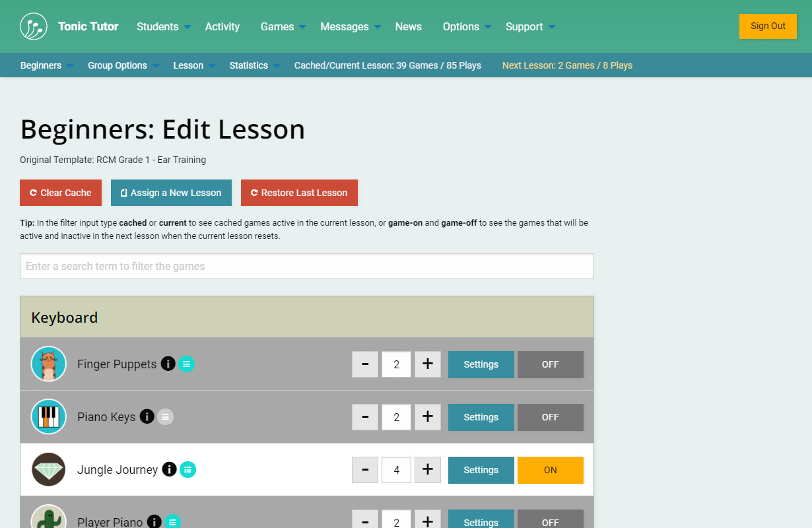Viewport: 812px width, 528px height.
Task: Click the Jungle Journey teal list icon
Action: tap(188, 469)
